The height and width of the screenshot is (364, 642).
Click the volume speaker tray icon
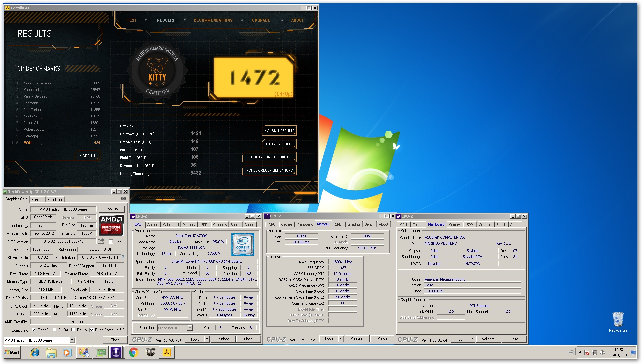[602, 352]
